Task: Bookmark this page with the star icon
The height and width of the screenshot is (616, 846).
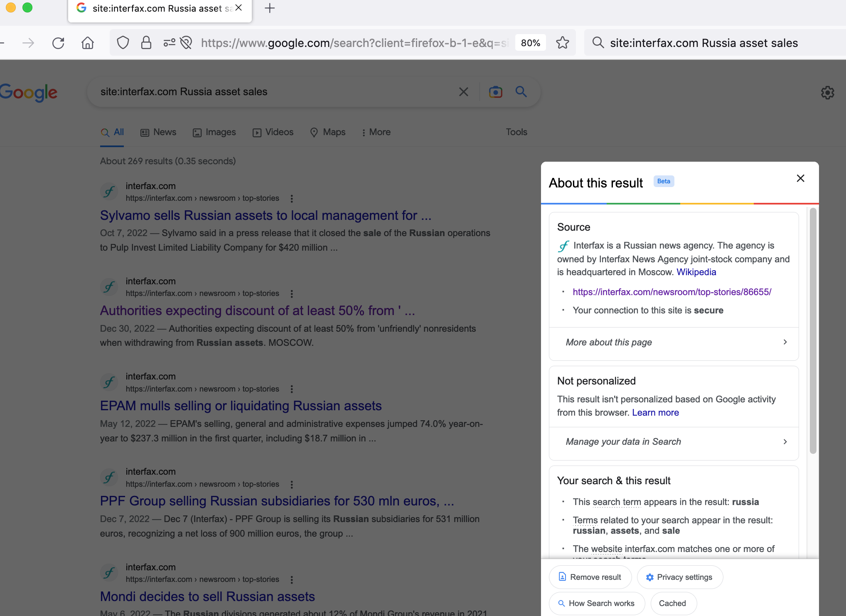Action: pos(563,43)
